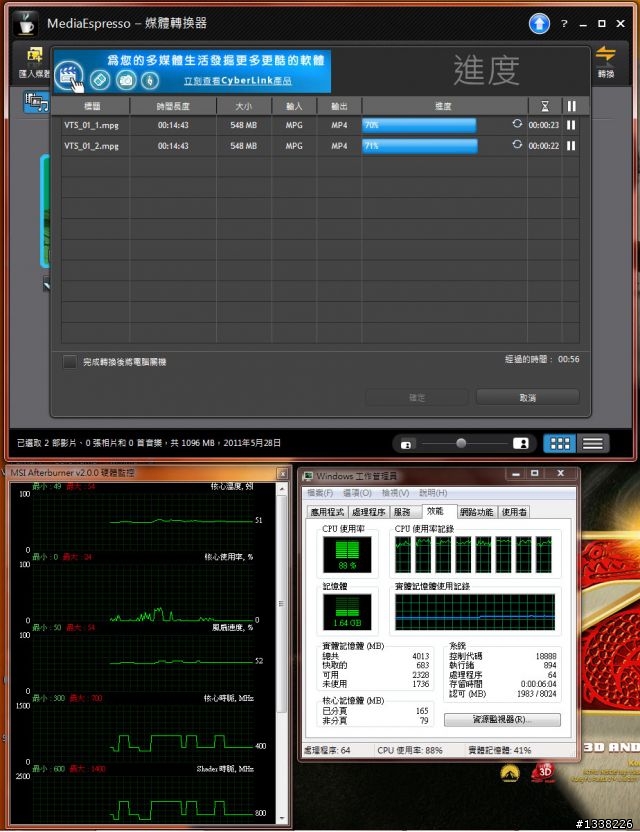
Task: Pause conversion of VTS_01_1.mpg
Action: [x=571, y=125]
